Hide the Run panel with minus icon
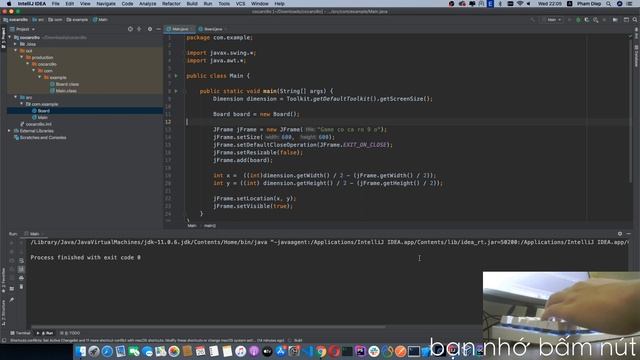Viewport: 640px width, 360px height. pyautogui.click(x=629, y=234)
